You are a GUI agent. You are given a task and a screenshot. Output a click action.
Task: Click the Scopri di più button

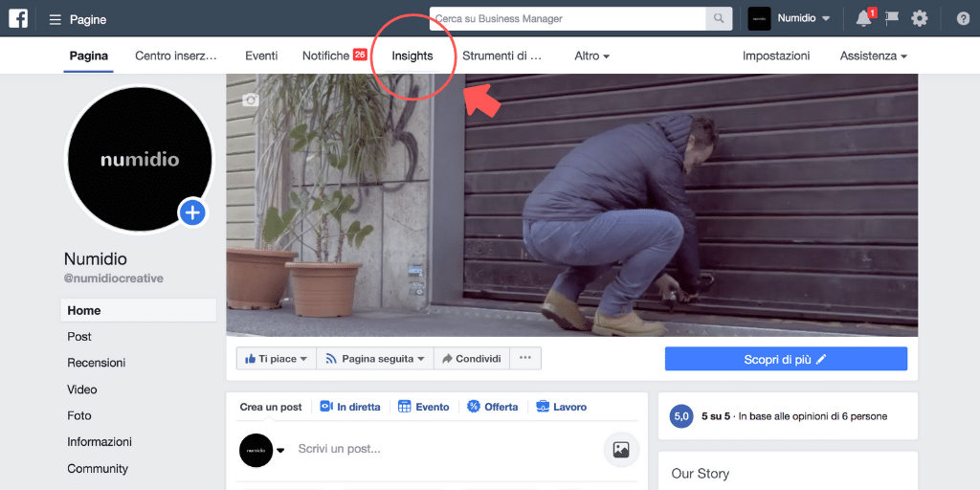(786, 359)
